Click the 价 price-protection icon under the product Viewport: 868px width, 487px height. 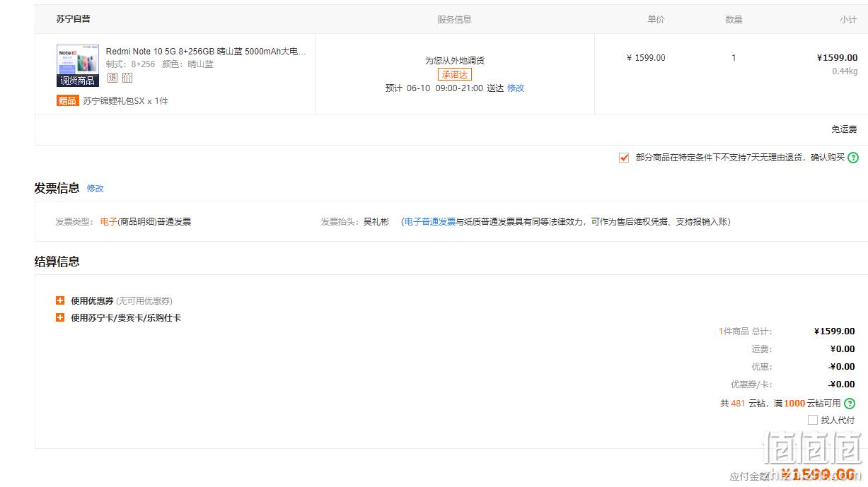pyautogui.click(x=127, y=78)
